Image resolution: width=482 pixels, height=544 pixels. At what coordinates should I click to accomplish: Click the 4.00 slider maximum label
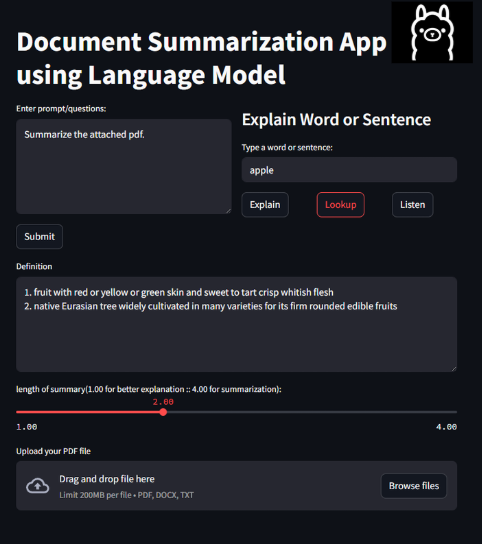tap(446, 427)
